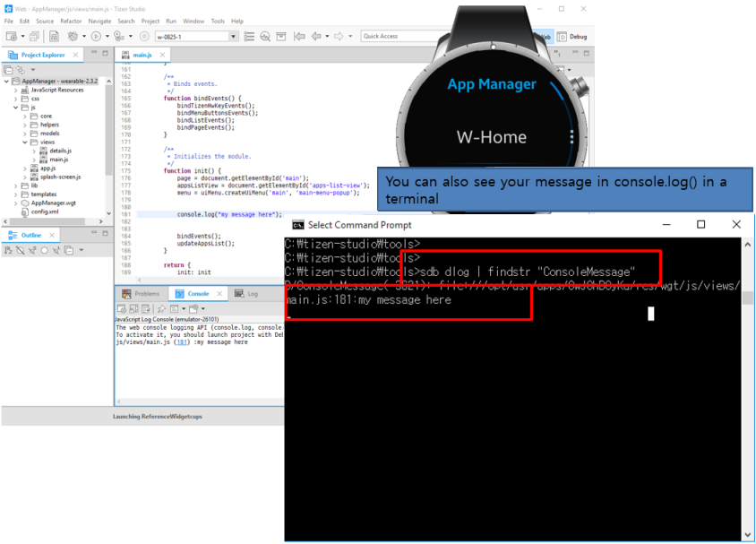Run the application using the Run toolbar icon
The width and height of the screenshot is (756, 544).
(95, 36)
